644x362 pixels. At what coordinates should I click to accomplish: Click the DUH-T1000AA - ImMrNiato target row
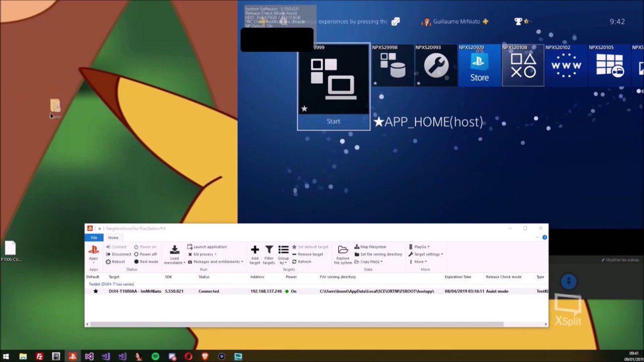tap(316, 291)
